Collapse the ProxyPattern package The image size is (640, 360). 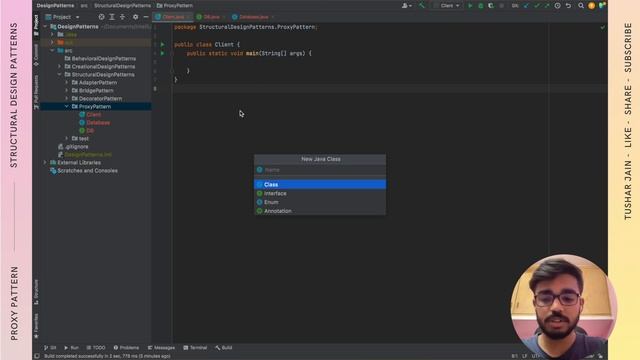tap(67, 107)
